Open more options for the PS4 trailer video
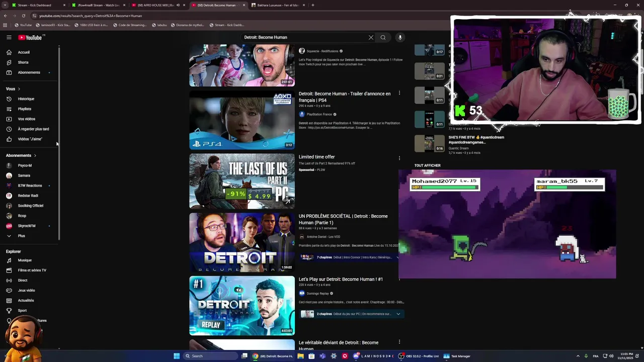This screenshot has width=644, height=362. (399, 93)
